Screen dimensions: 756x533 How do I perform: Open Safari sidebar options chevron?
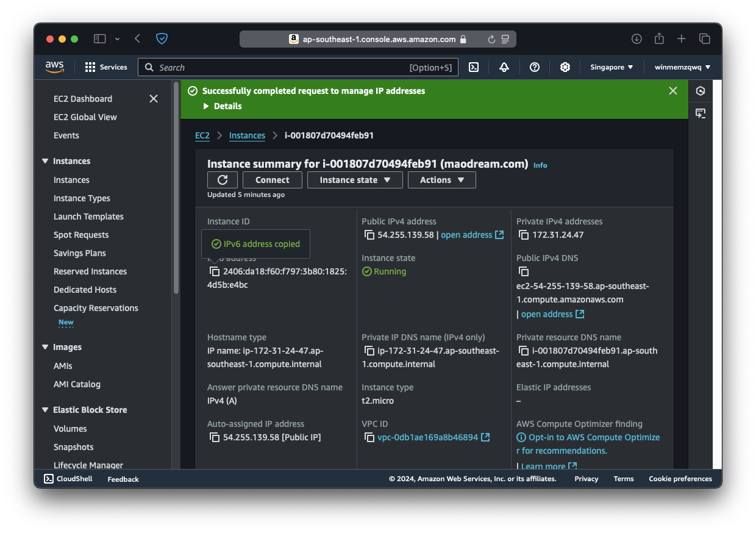117,39
